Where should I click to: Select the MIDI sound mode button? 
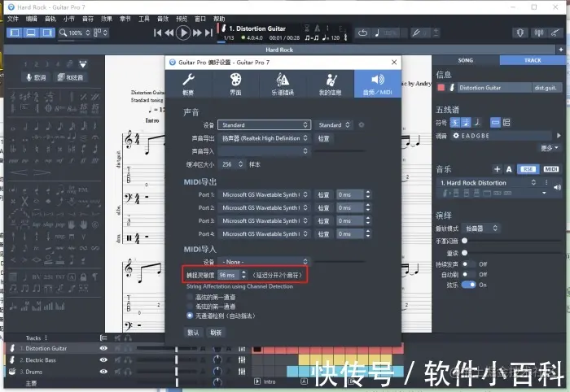(x=551, y=169)
